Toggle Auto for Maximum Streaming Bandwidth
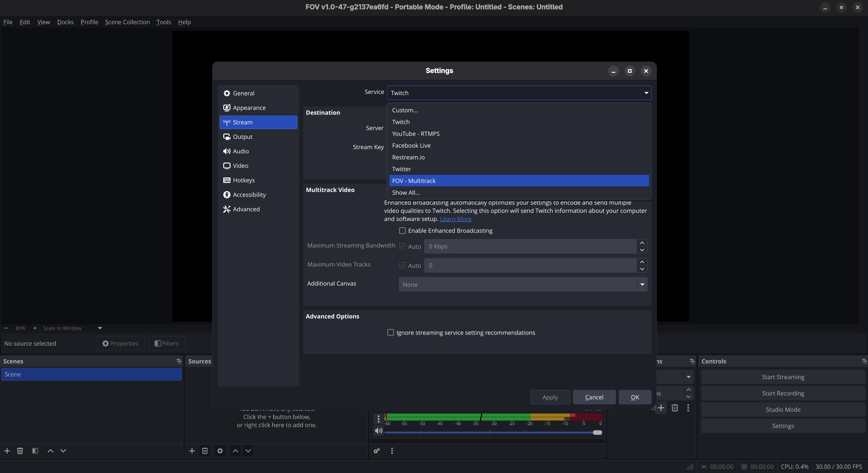The width and height of the screenshot is (868, 473). 402,246
